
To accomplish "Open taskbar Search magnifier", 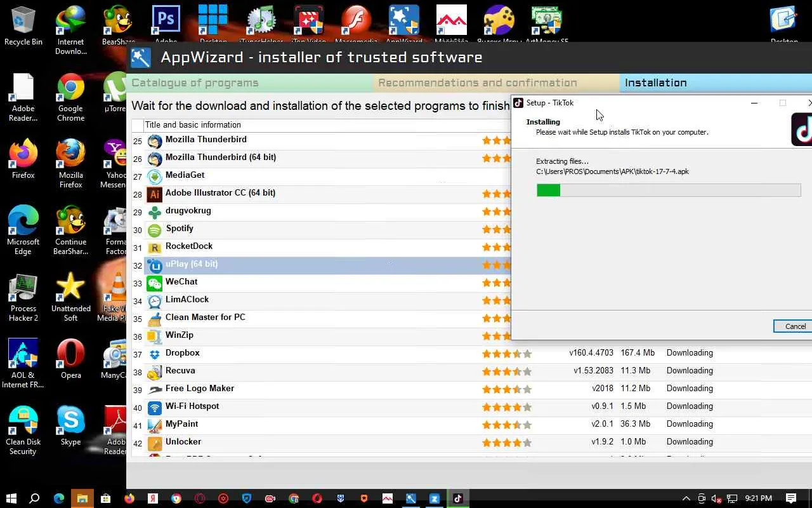I will 35,498.
